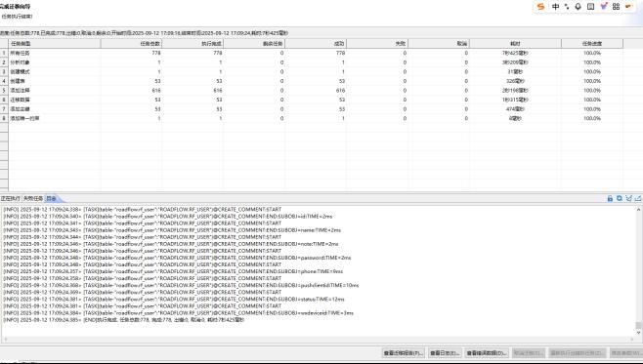
Task: Click the 剩余任务 column header
Action: pos(254,43)
